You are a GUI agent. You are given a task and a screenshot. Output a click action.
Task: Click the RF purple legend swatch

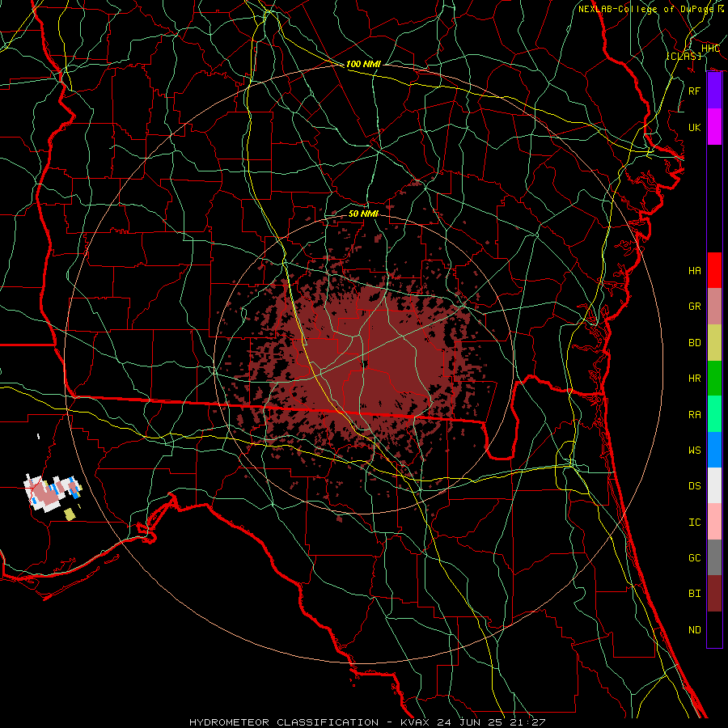coord(714,91)
